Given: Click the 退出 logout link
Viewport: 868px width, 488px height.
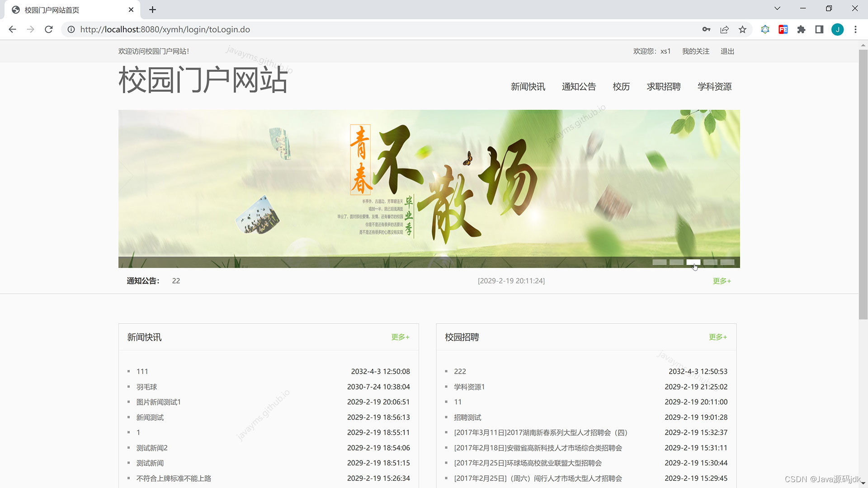Looking at the screenshot, I should click(727, 52).
